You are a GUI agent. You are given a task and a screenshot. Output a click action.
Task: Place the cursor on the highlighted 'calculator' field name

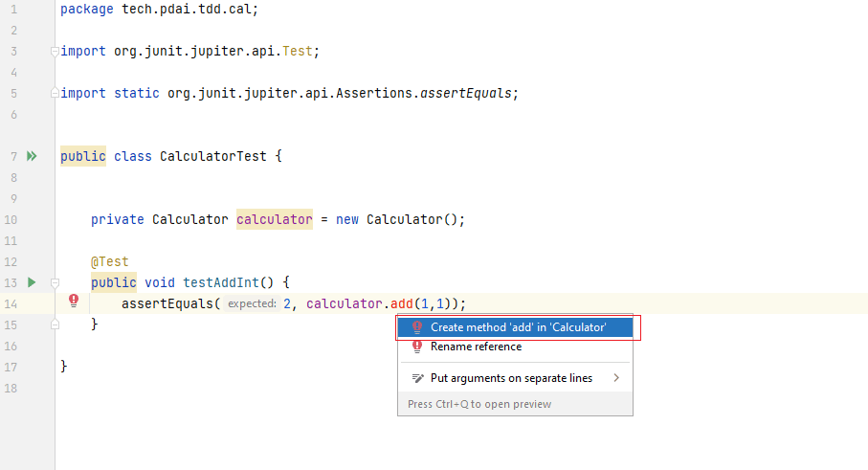click(x=274, y=219)
